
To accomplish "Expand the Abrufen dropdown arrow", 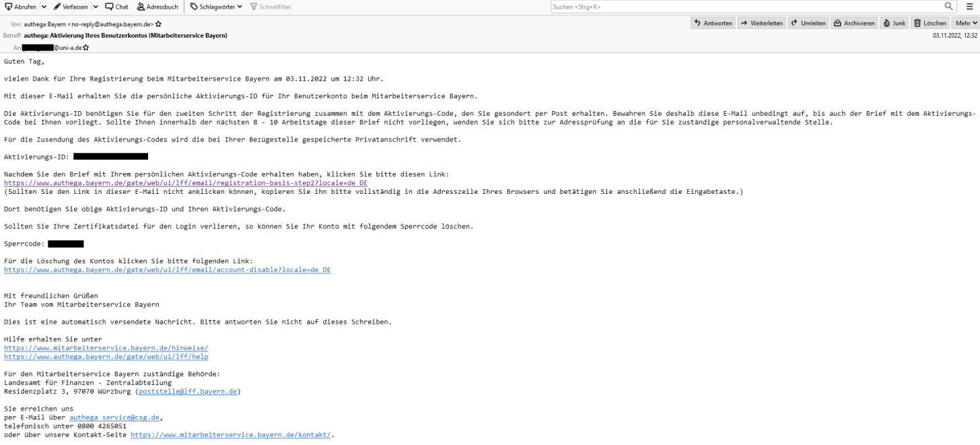I will point(44,7).
